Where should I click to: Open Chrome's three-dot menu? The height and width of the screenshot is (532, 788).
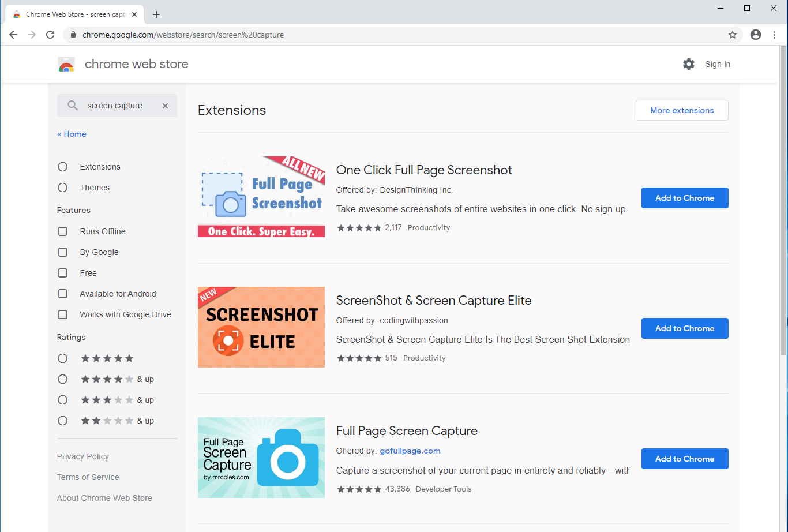pos(774,35)
